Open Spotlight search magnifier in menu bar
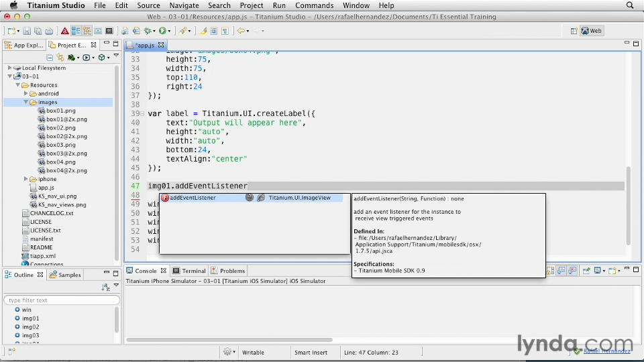Image resolution: width=644 pixels, height=362 pixels. pyautogui.click(x=630, y=5)
